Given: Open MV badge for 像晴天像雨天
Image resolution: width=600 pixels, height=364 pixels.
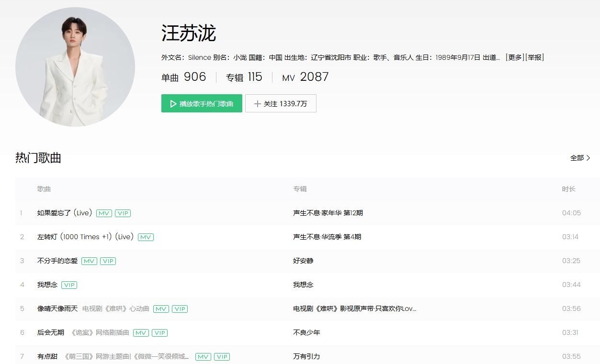Looking at the screenshot, I should (x=161, y=309).
